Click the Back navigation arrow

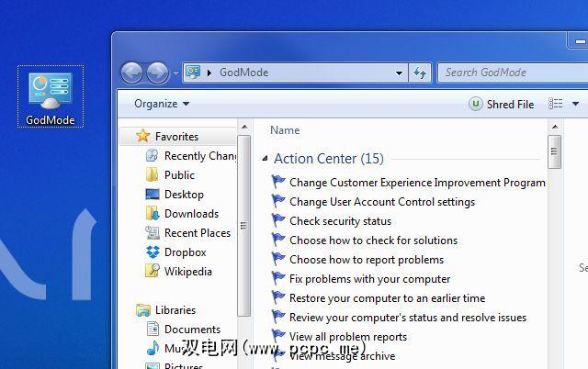tap(131, 73)
